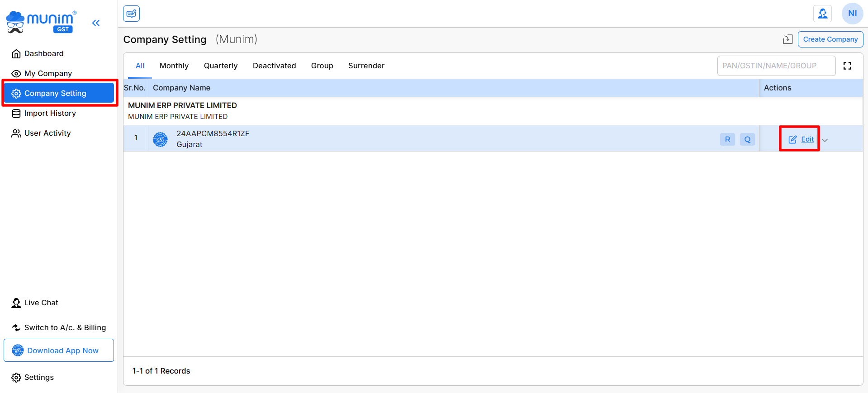Click the Edit link for the company
The image size is (868, 393).
[801, 139]
